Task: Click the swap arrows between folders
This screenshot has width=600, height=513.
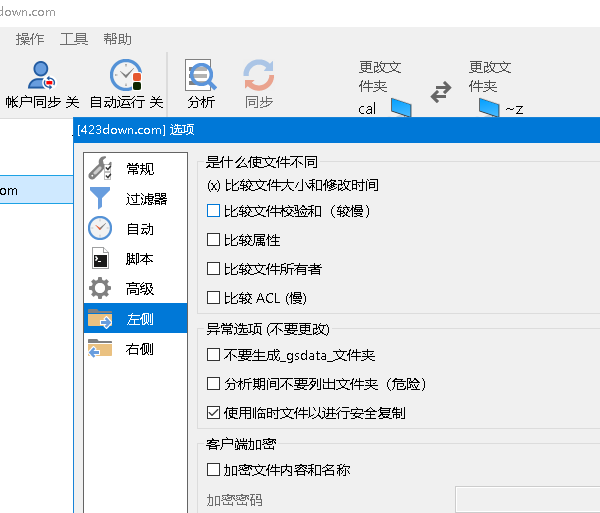Action: pyautogui.click(x=441, y=92)
